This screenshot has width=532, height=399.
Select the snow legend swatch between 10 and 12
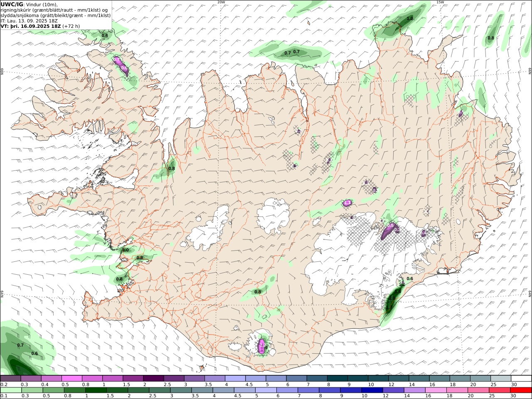378,378
